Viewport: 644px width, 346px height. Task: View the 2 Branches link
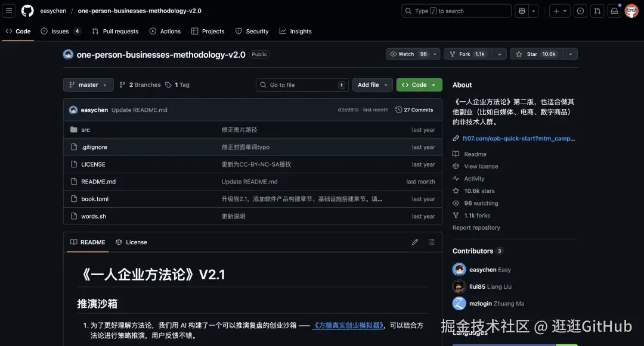[x=140, y=85]
